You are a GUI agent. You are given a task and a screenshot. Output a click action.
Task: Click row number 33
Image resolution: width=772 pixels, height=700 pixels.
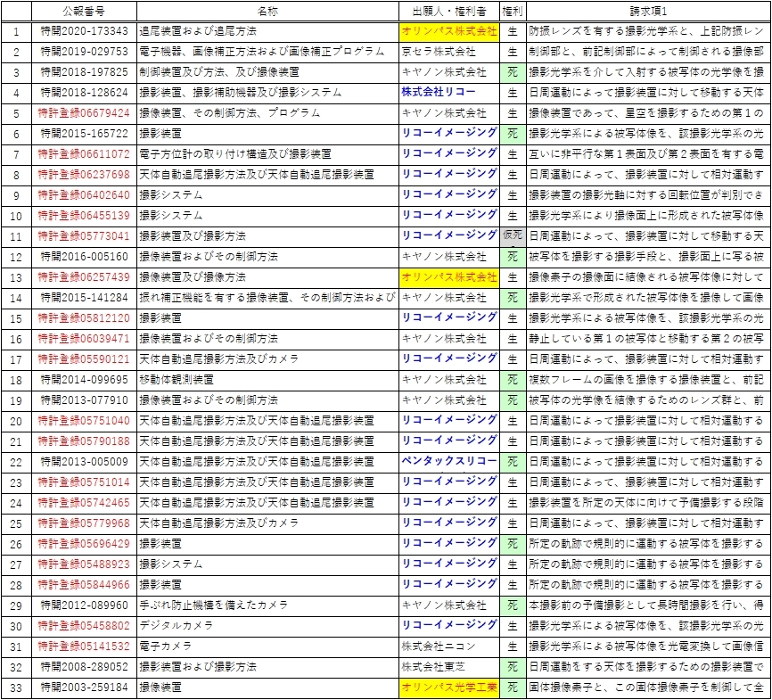click(x=16, y=688)
